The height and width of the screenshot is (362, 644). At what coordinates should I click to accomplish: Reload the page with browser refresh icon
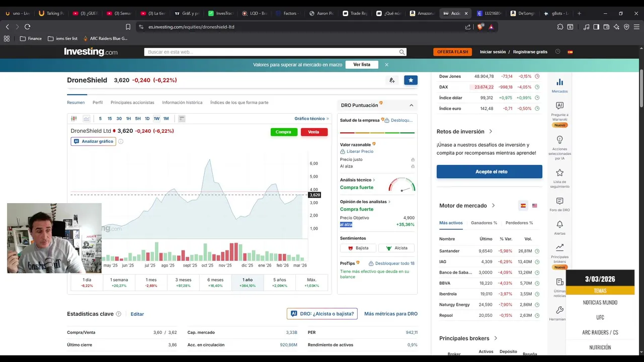coord(27,27)
